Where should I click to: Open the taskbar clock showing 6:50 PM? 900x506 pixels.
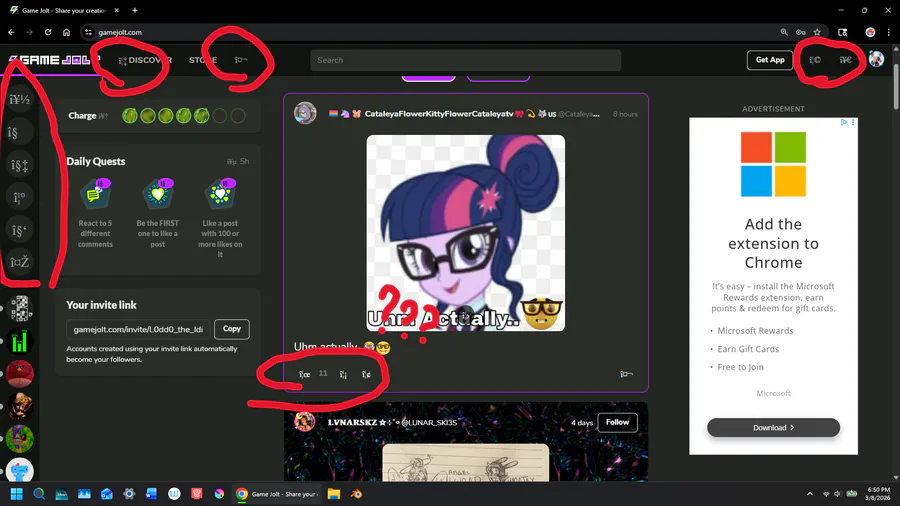(x=878, y=494)
